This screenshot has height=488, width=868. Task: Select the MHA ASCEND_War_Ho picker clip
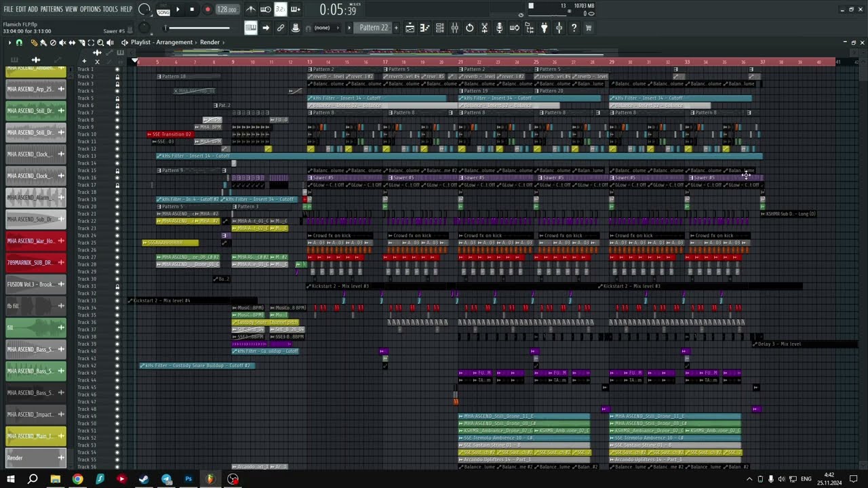pyautogui.click(x=36, y=241)
